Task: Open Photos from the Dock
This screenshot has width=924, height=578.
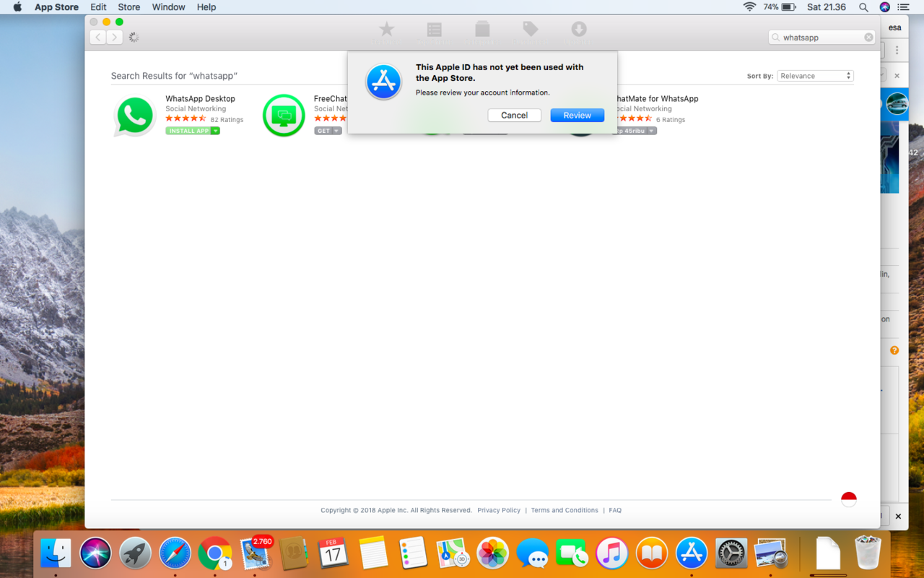Action: tap(492, 554)
